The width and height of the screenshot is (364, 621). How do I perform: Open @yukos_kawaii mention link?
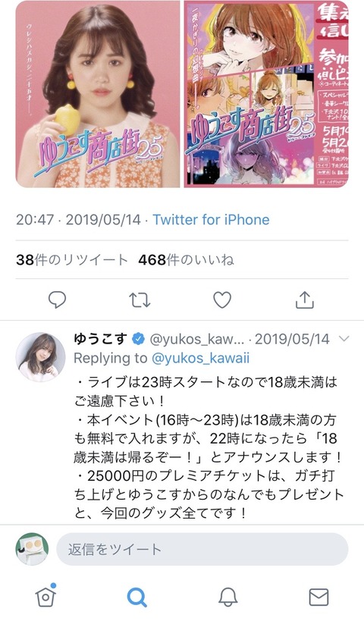201,359
